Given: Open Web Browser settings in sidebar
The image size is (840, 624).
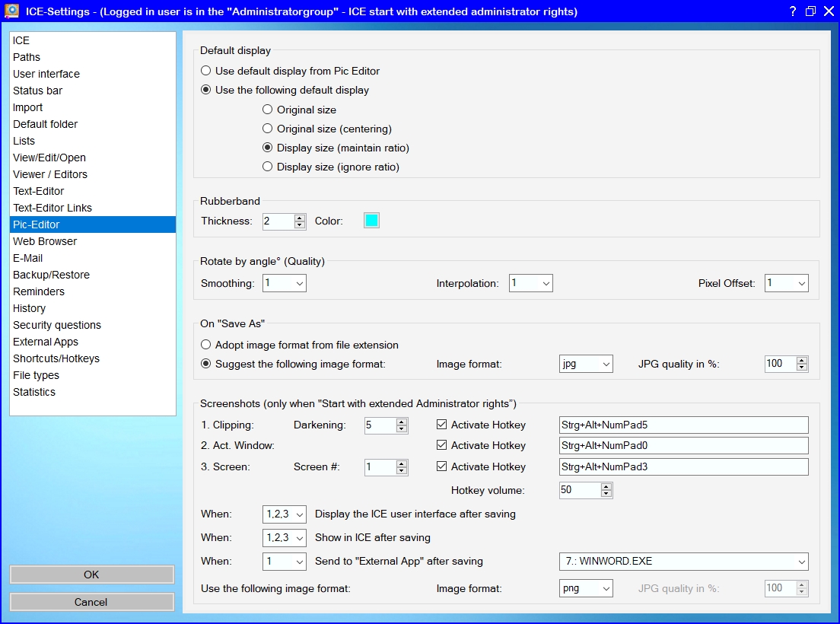Looking at the screenshot, I should (x=45, y=241).
